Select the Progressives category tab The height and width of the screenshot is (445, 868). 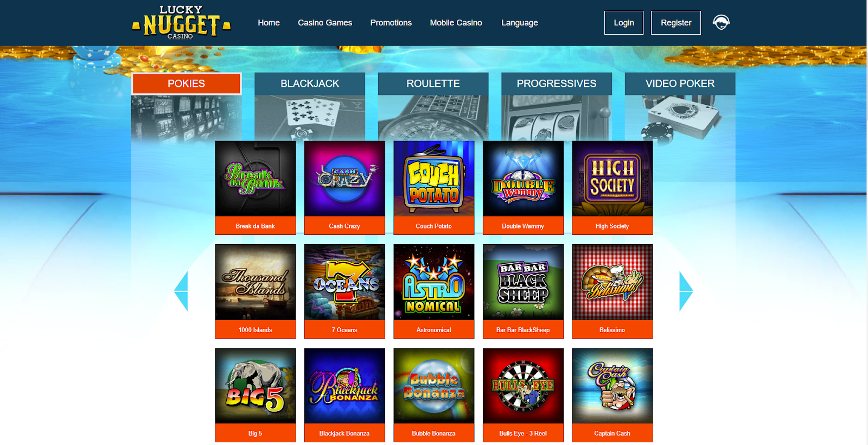point(557,84)
